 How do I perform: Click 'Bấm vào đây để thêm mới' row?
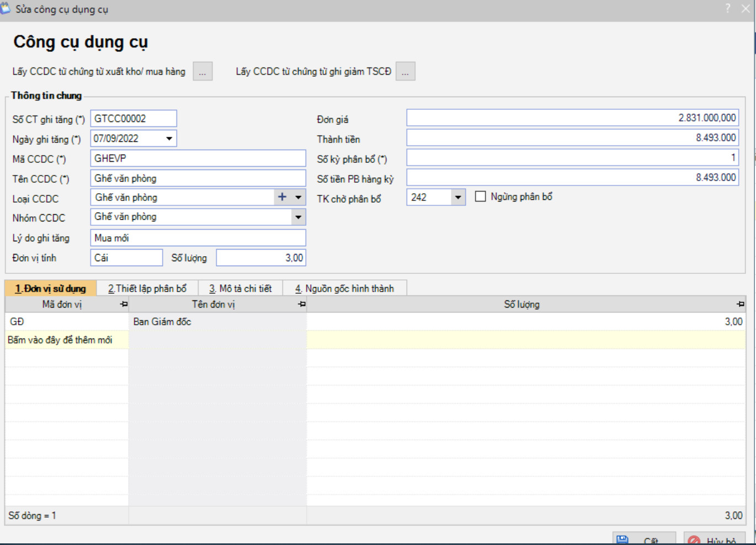[375, 340]
